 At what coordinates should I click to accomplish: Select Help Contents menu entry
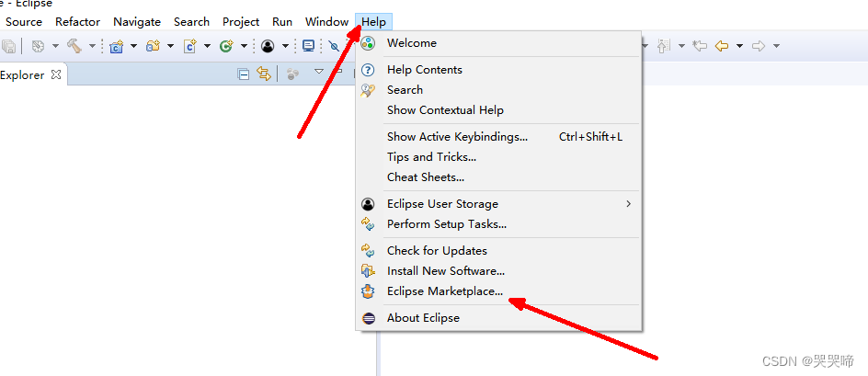point(498,70)
